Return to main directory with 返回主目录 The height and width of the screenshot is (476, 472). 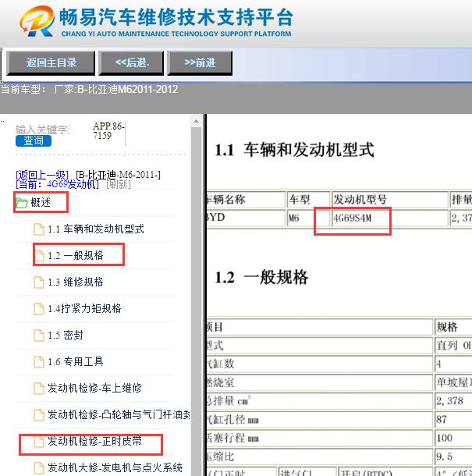pyautogui.click(x=51, y=63)
